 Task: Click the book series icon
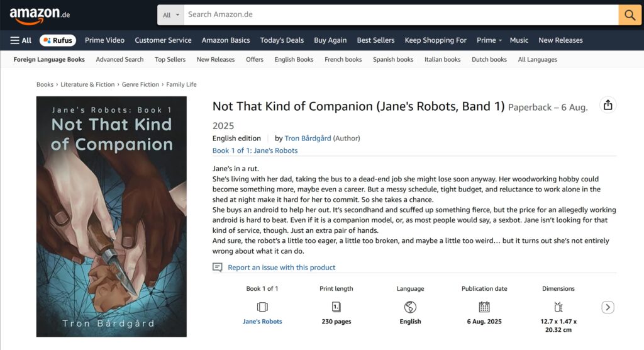(x=262, y=307)
